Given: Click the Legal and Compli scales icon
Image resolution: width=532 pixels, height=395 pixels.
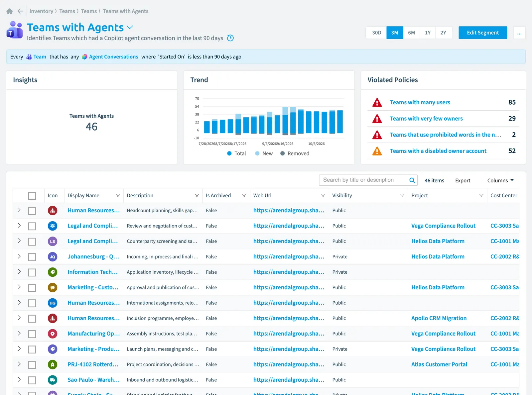Looking at the screenshot, I should pos(53,226).
